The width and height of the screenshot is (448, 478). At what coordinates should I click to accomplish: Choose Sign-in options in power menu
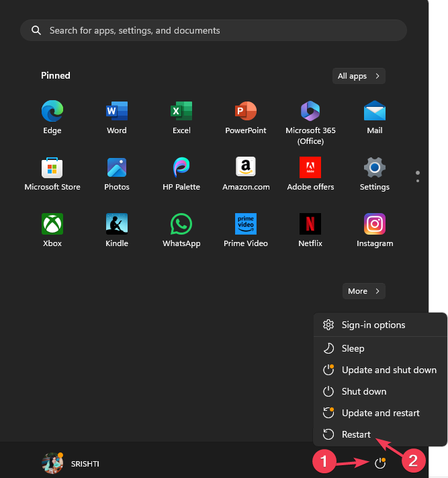pyautogui.click(x=380, y=325)
